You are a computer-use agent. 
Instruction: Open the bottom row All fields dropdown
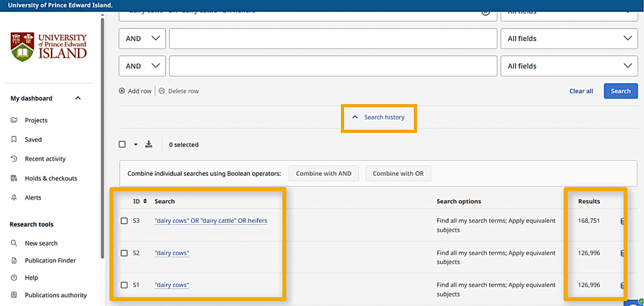(x=569, y=66)
